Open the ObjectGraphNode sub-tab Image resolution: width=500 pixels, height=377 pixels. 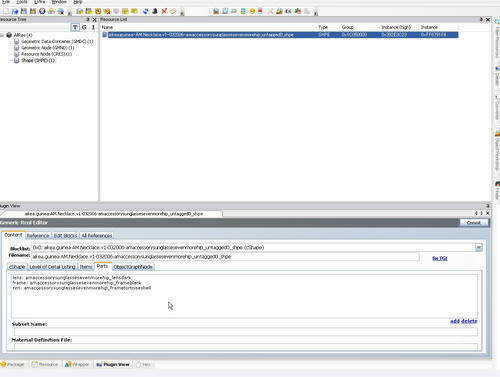(x=133, y=267)
